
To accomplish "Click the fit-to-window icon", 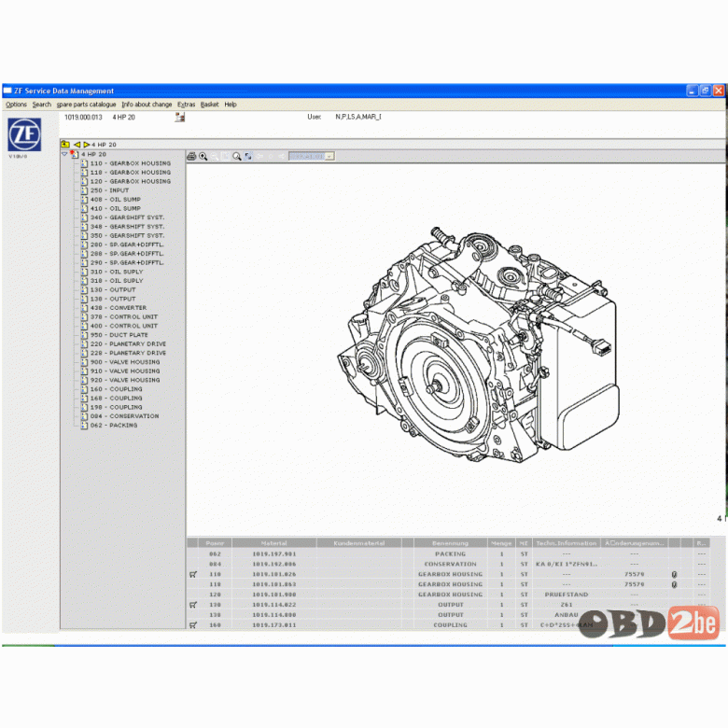I will 248,157.
